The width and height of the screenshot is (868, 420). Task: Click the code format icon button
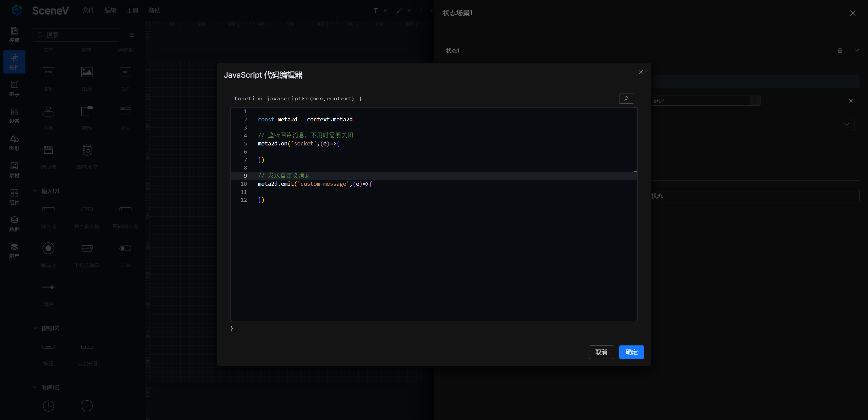pyautogui.click(x=626, y=99)
